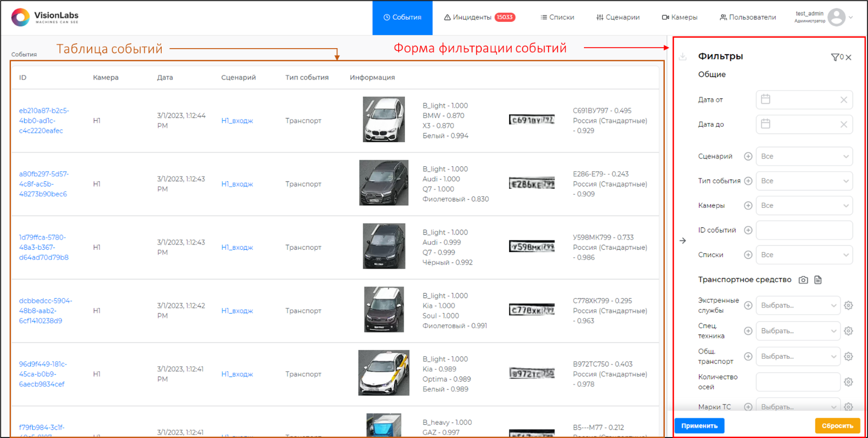Open event 1d79ffca-5780 ID link
The width and height of the screenshot is (868, 438).
coord(44,248)
